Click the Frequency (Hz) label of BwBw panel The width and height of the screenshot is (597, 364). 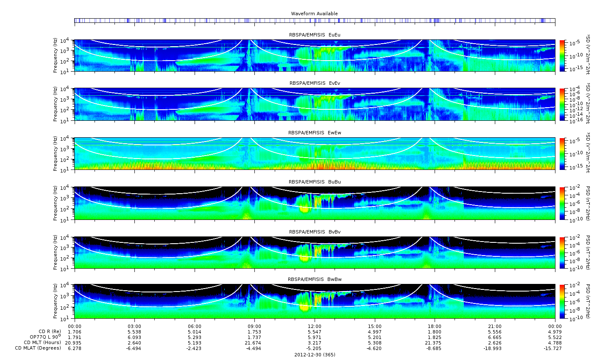[x=56, y=301]
